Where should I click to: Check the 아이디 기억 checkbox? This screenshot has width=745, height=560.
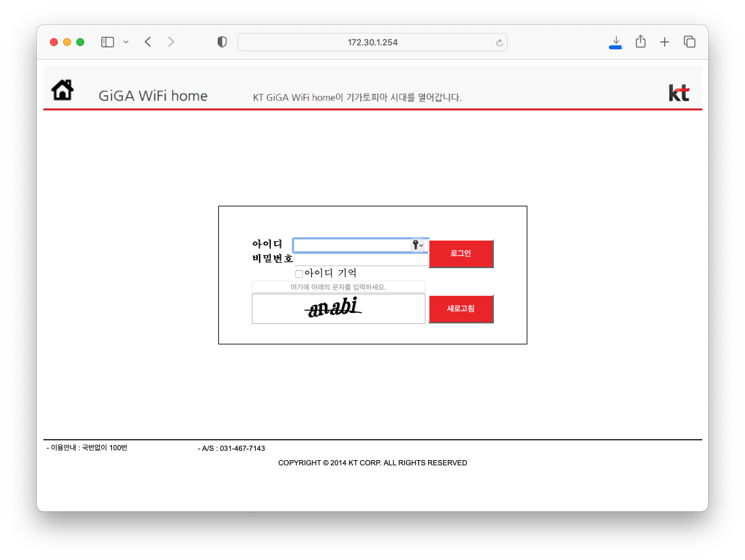299,273
